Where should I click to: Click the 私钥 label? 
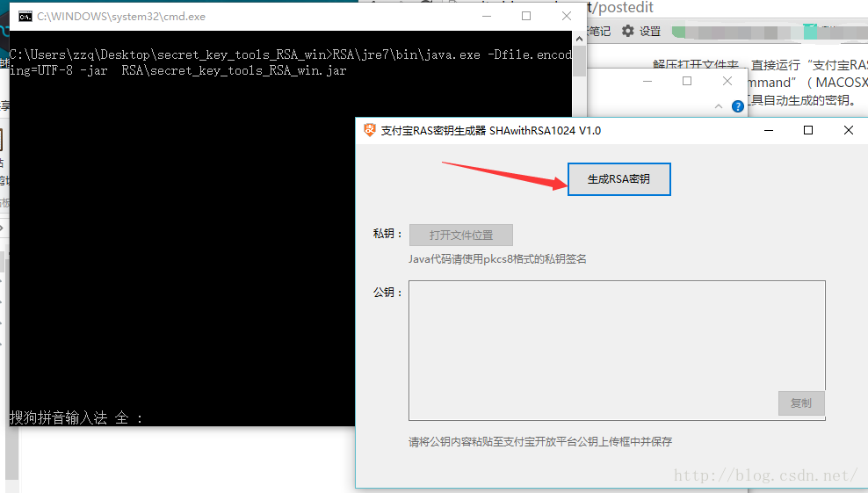point(387,234)
